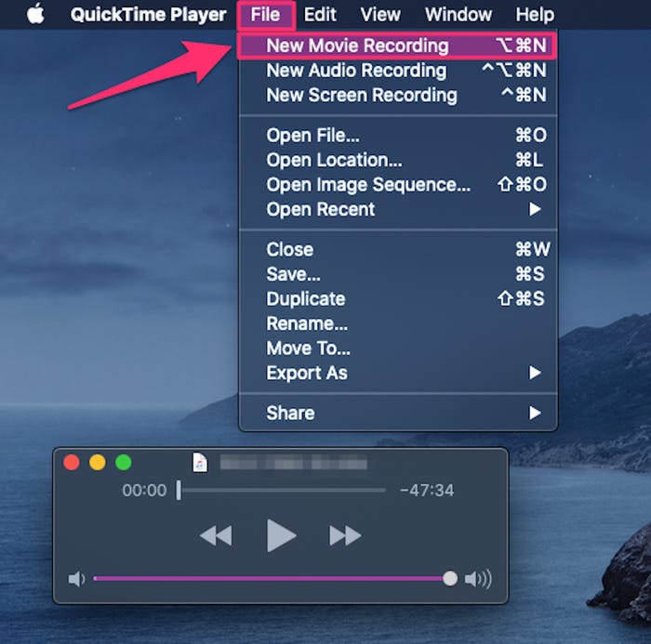Viewport: 651px width, 644px height.
Task: Expand the Share submenu
Action: pyautogui.click(x=398, y=413)
